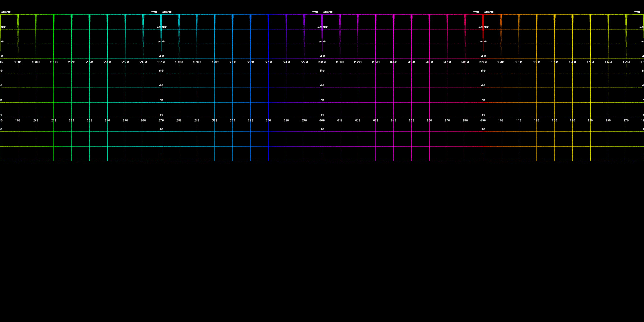Click the 20 label on the cyan 270 line
This screenshot has width=644, height=322.
pyautogui.click(x=162, y=27)
